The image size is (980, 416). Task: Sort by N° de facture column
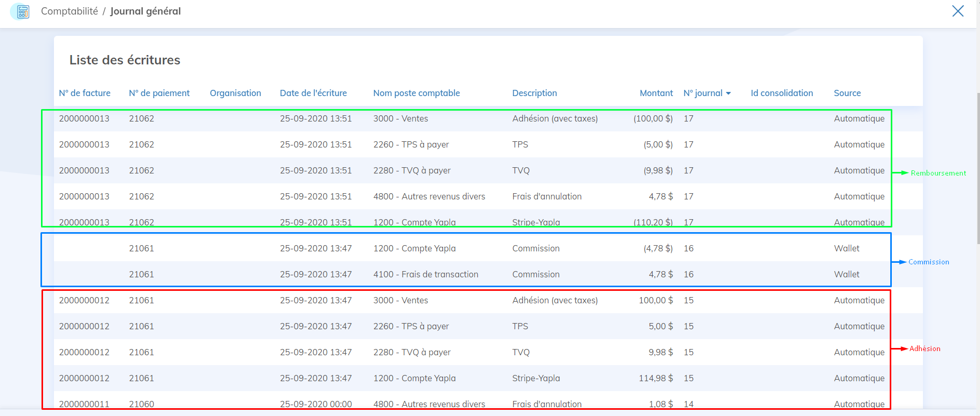click(85, 93)
